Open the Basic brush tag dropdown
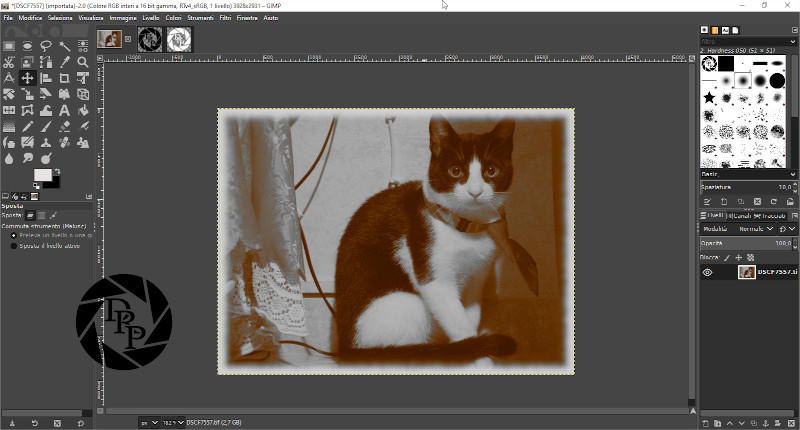The image size is (800, 430). tap(748, 174)
